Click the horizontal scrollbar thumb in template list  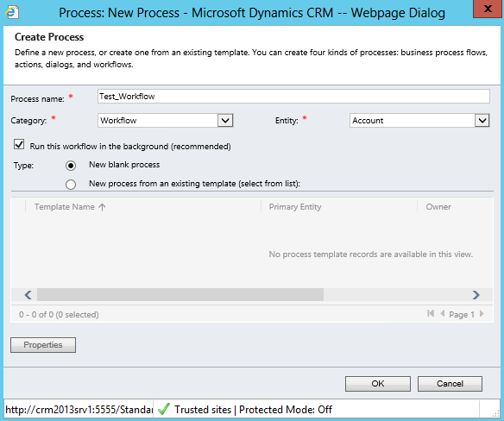180,295
